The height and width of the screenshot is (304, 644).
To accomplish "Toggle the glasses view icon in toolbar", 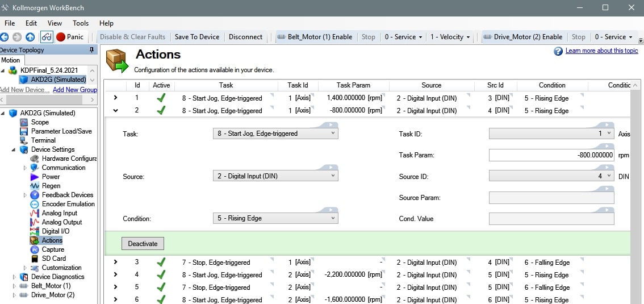I will click(47, 37).
